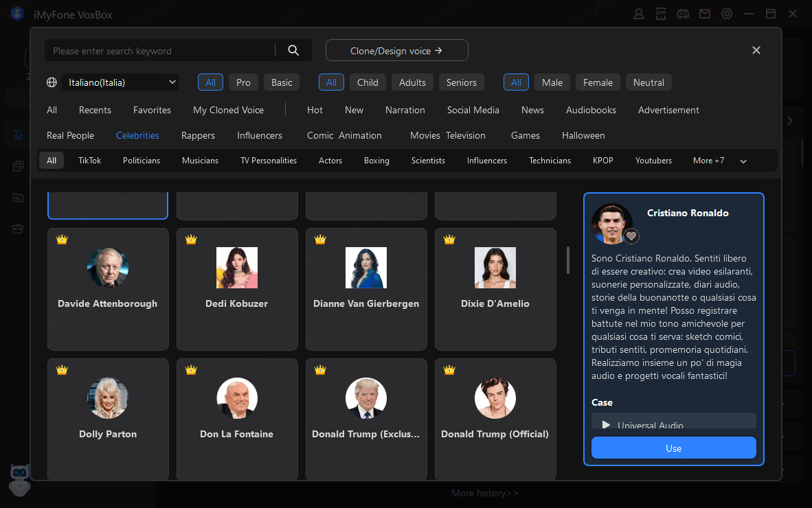This screenshot has height=508, width=812.
Task: Select the Pro voice filter
Action: point(243,82)
